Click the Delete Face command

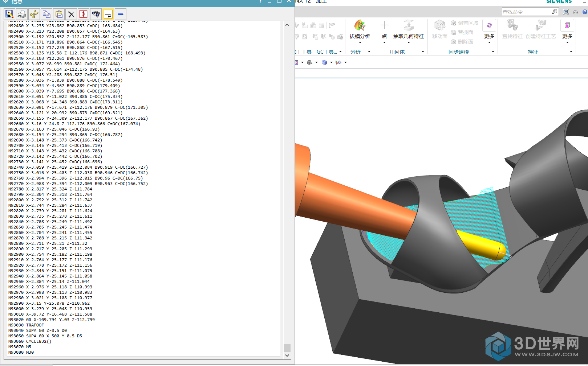(x=462, y=42)
